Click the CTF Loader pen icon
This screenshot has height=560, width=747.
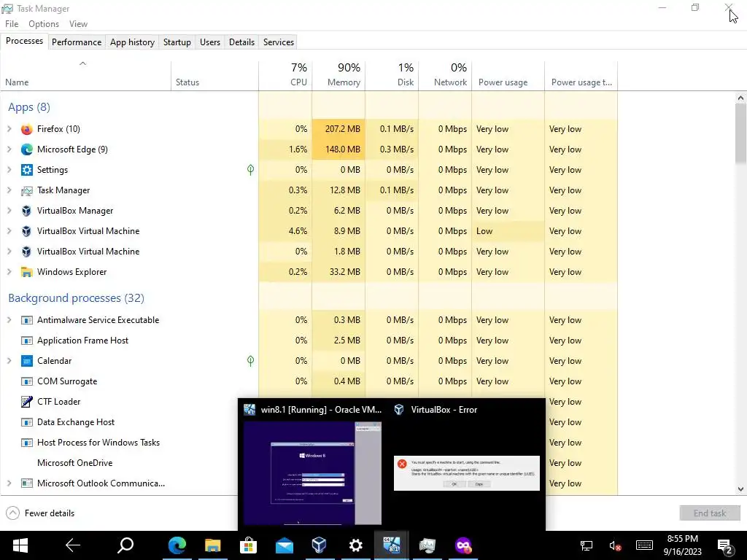tap(27, 402)
